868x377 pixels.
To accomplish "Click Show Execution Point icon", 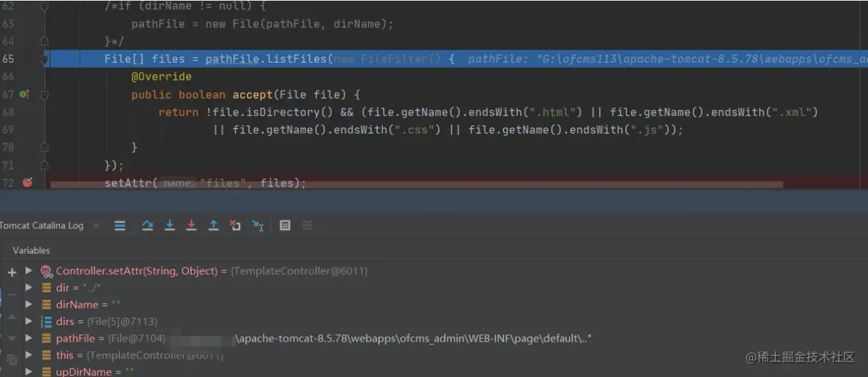I will click(x=120, y=226).
